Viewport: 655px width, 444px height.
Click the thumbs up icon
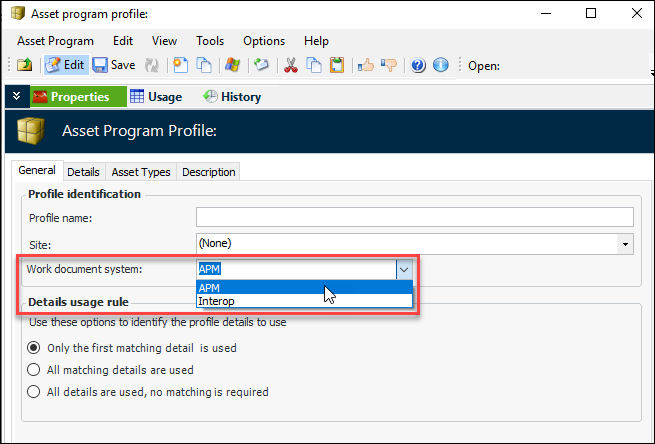point(367,66)
